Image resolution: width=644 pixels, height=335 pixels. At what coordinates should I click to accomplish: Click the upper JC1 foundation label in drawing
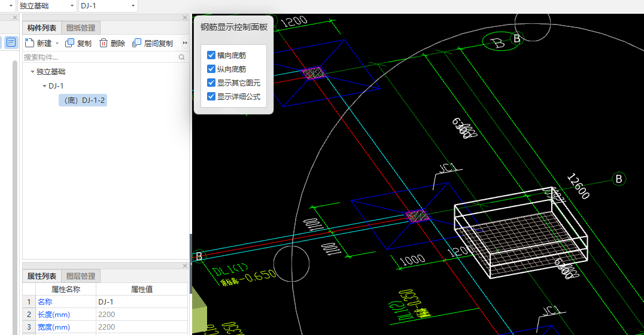447,168
